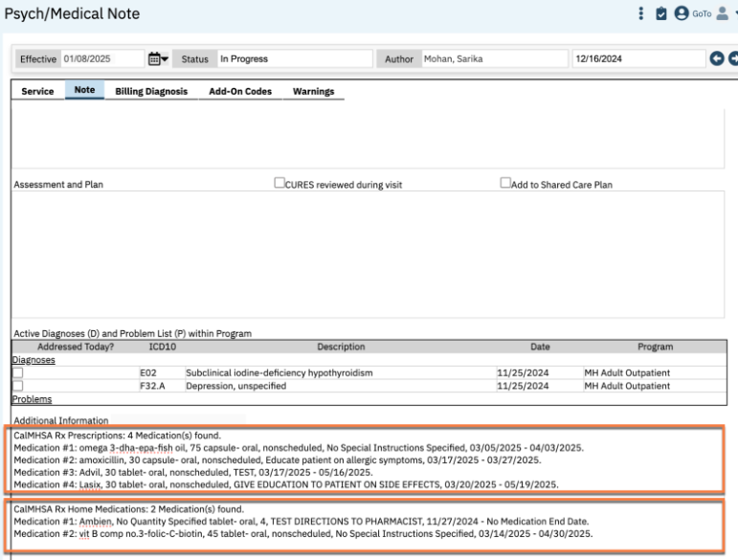Click 'CalMHSA Rx Home Medications: 2 Medication(s) found'
The image size is (738, 560).
pos(128,509)
